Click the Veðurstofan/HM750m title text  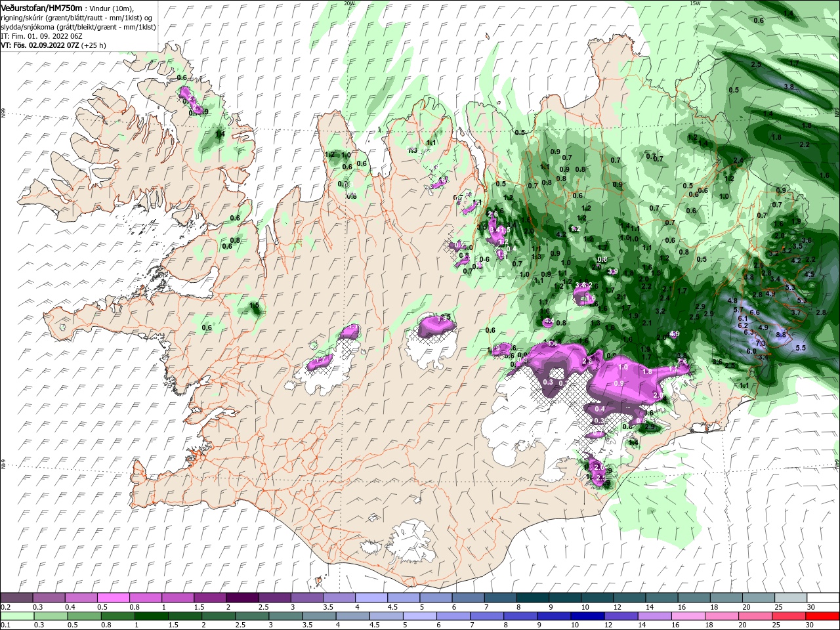tap(42, 8)
